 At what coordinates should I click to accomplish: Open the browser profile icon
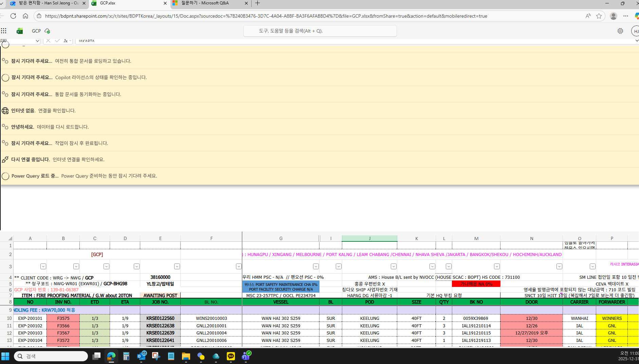(613, 16)
